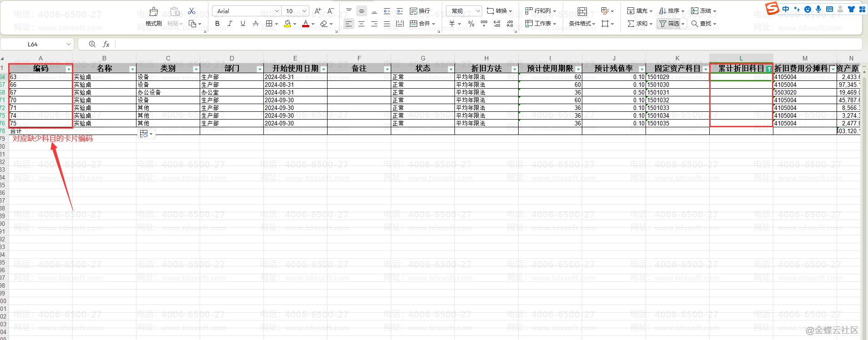
Task: Apply the yellow fill color swatch
Action: point(288,24)
